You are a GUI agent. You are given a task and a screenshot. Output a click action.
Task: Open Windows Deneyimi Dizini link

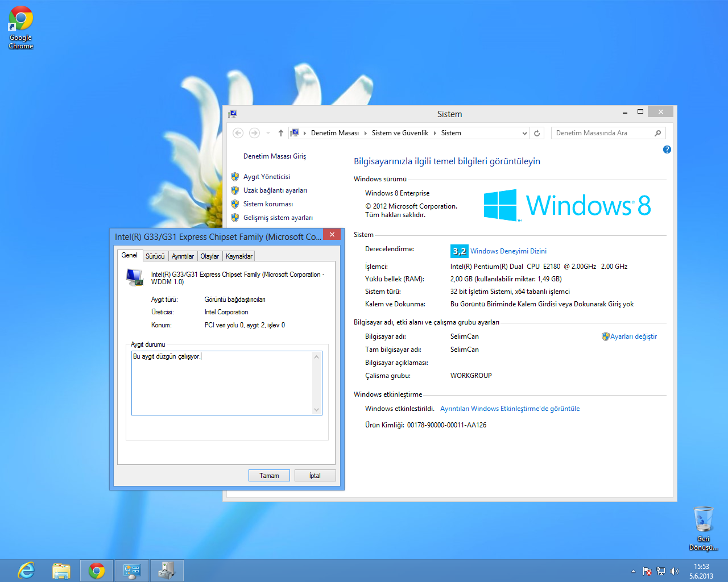point(508,251)
